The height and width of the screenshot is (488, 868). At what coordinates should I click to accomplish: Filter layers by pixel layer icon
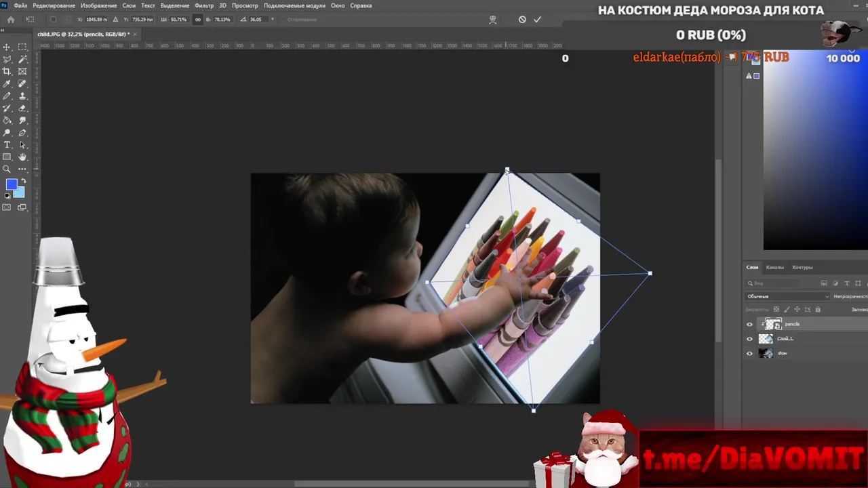click(x=824, y=283)
